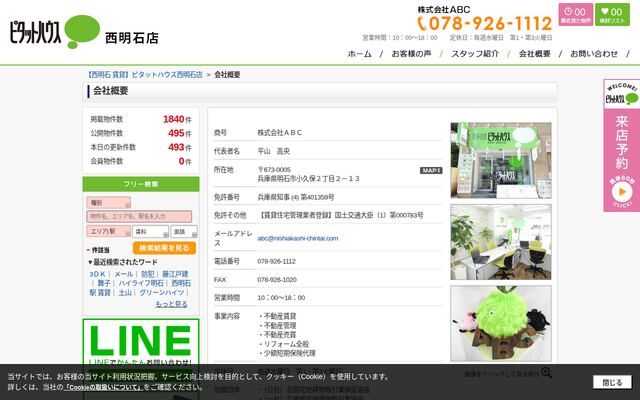Screen dimensions: 640x400
Task: Click the もっと見る link
Action: click(171, 304)
